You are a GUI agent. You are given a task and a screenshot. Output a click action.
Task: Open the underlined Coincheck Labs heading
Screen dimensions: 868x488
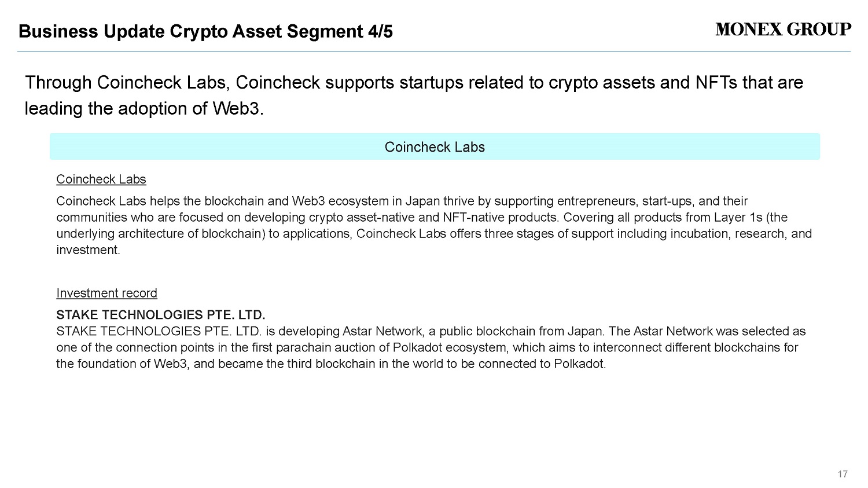pyautogui.click(x=101, y=179)
